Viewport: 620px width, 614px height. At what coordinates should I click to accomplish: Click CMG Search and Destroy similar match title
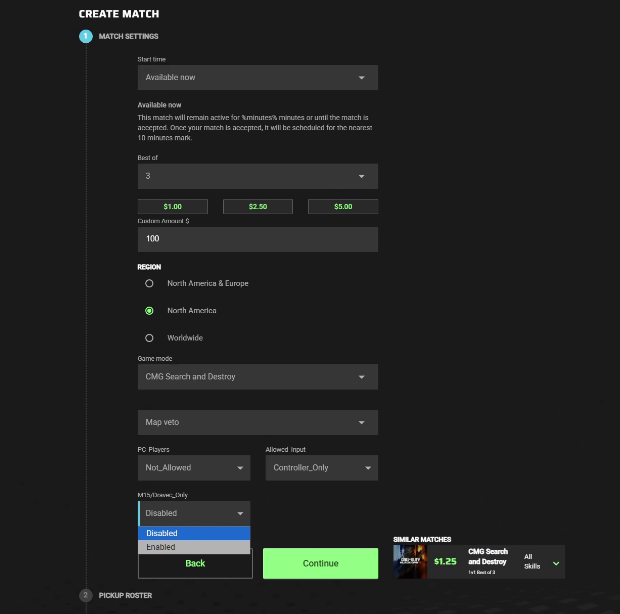[488, 557]
